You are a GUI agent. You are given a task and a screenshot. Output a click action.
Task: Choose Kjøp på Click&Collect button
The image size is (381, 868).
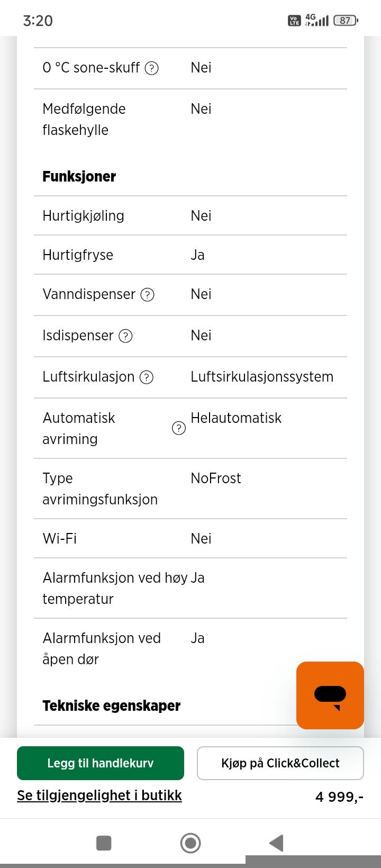pyautogui.click(x=280, y=763)
